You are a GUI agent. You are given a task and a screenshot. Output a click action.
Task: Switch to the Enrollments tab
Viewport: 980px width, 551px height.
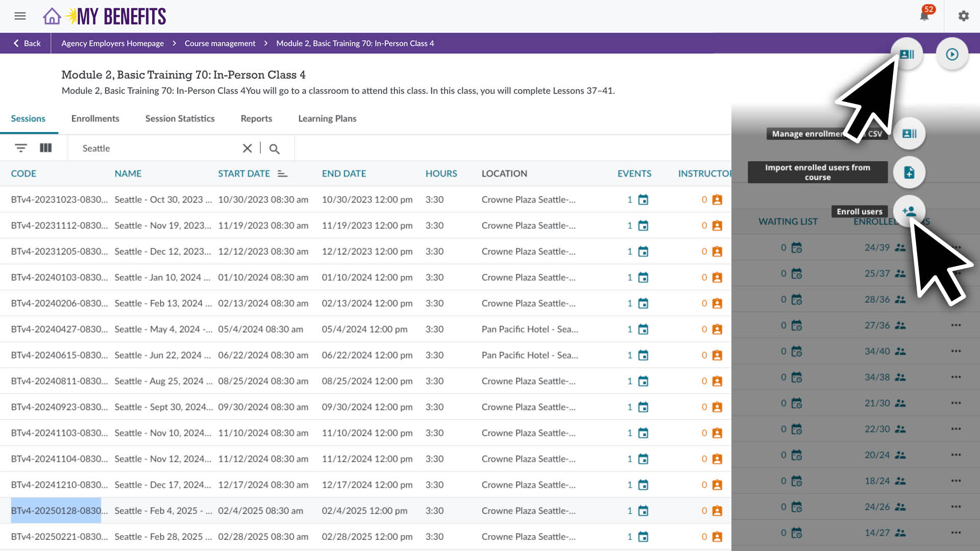click(95, 118)
